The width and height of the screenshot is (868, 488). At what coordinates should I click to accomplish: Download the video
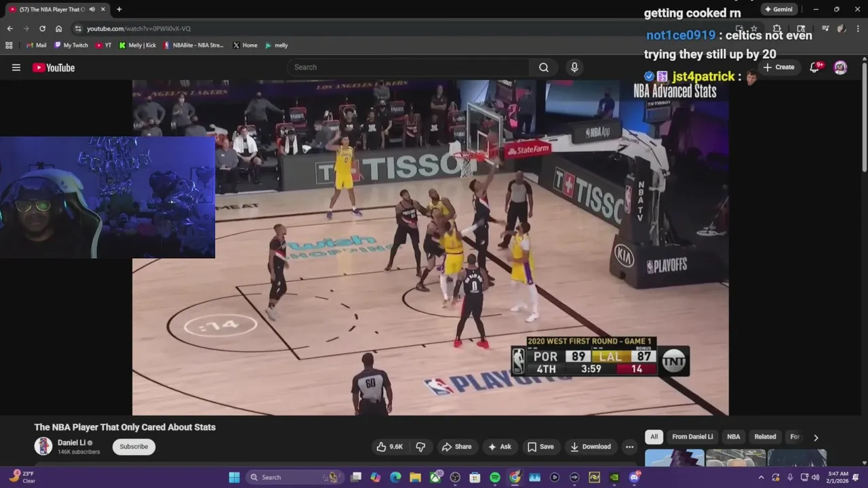[x=591, y=447]
